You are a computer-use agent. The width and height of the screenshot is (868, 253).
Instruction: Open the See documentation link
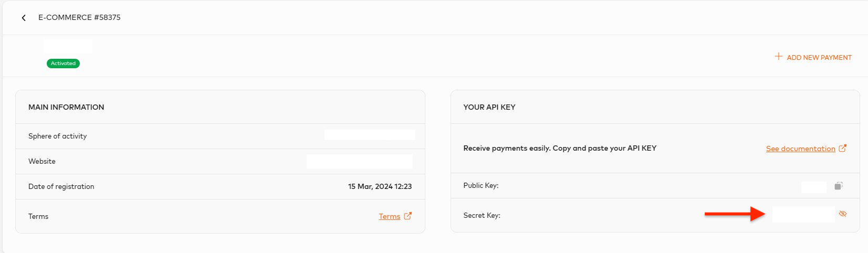pyautogui.click(x=800, y=149)
